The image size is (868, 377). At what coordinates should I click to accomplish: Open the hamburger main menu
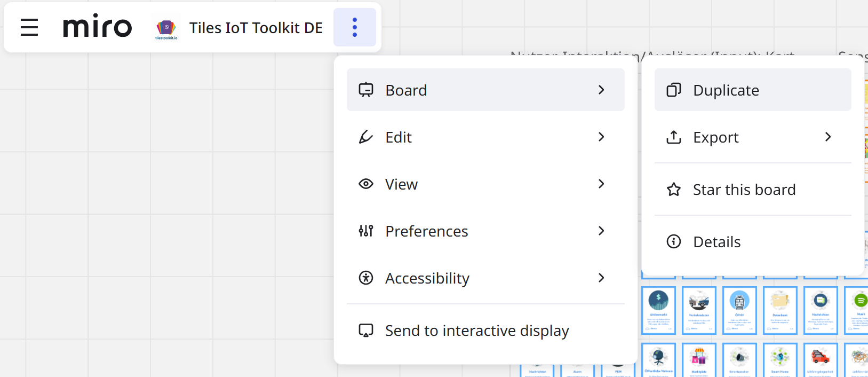(29, 27)
